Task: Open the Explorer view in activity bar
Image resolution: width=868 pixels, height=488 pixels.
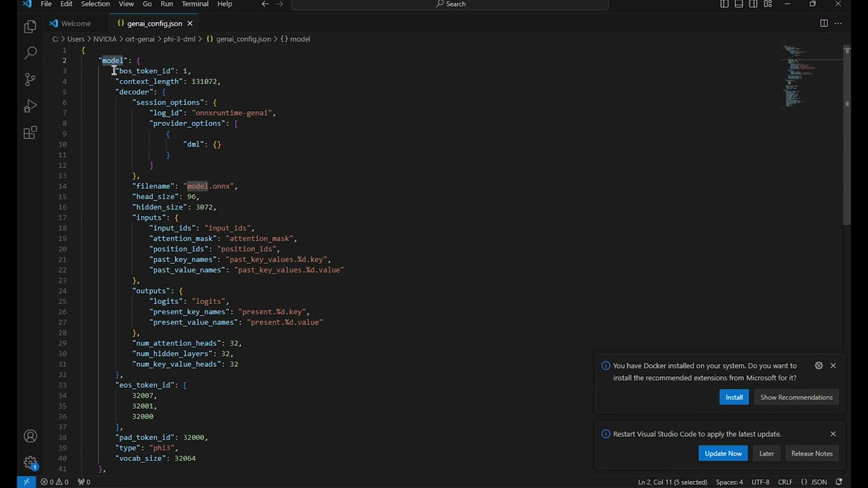Action: click(30, 26)
